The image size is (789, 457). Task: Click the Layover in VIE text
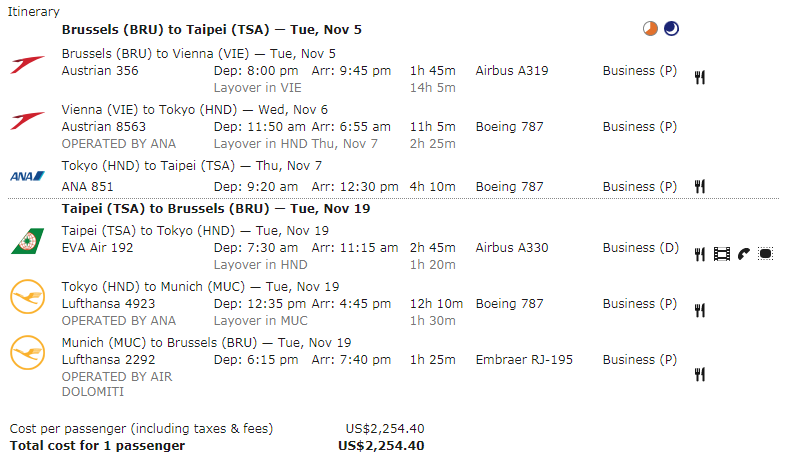click(x=258, y=88)
